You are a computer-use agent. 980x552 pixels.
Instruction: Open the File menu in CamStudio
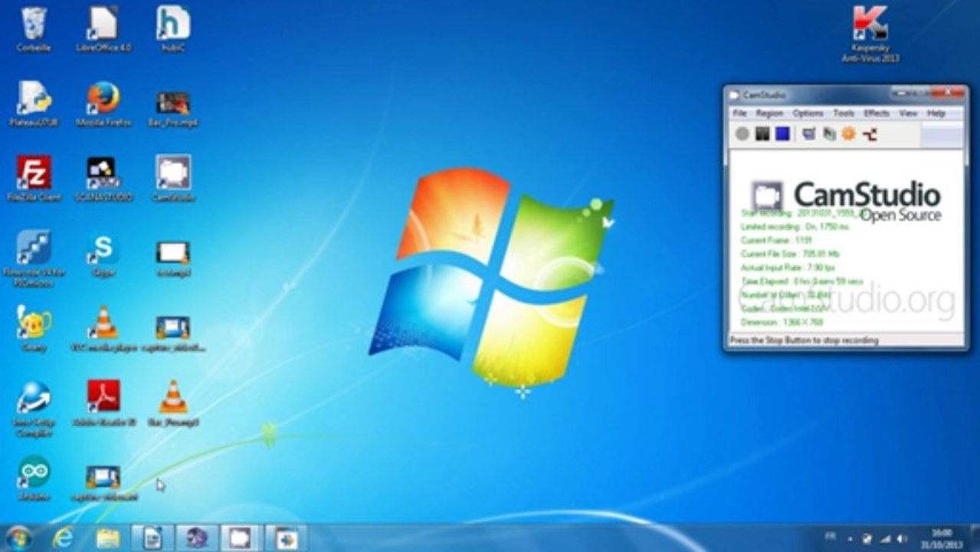[x=739, y=113]
